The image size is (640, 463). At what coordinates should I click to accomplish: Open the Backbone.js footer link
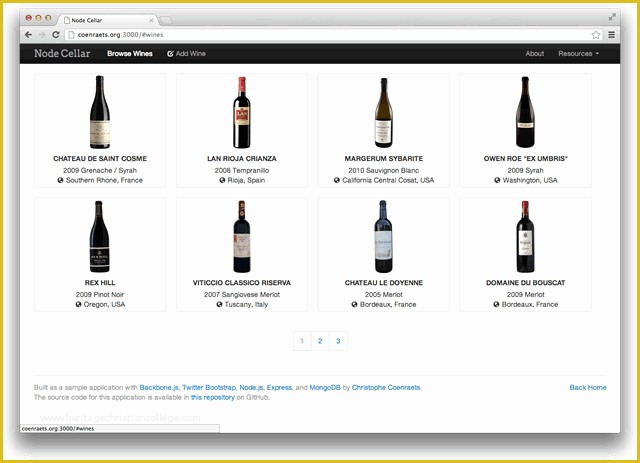[159, 387]
